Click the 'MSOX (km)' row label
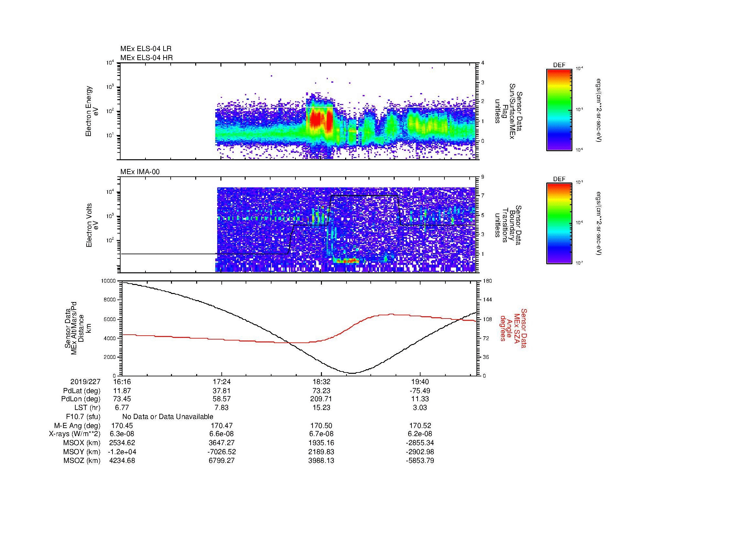756x534 pixels. point(82,443)
